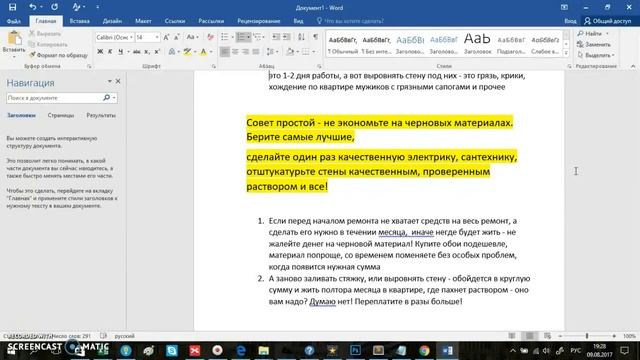The height and width of the screenshot is (360, 640).
Task: Apply the Обычный style
Action: coord(342,44)
